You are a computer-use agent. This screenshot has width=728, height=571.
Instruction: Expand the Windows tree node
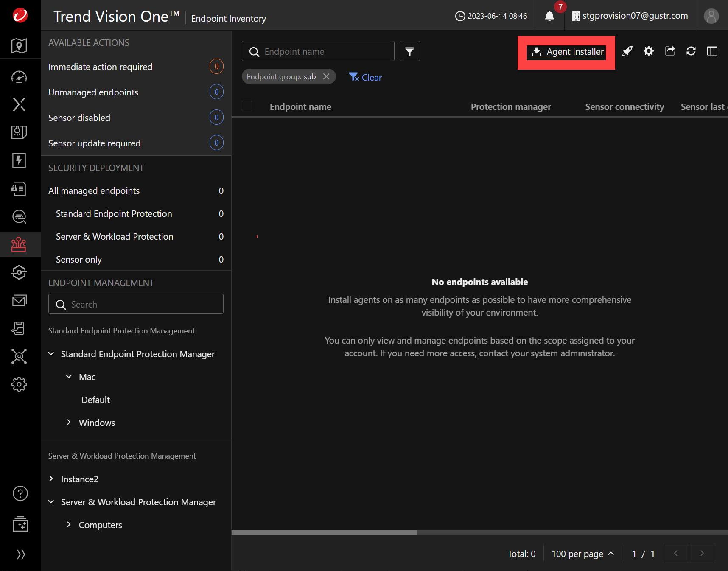[x=69, y=423]
